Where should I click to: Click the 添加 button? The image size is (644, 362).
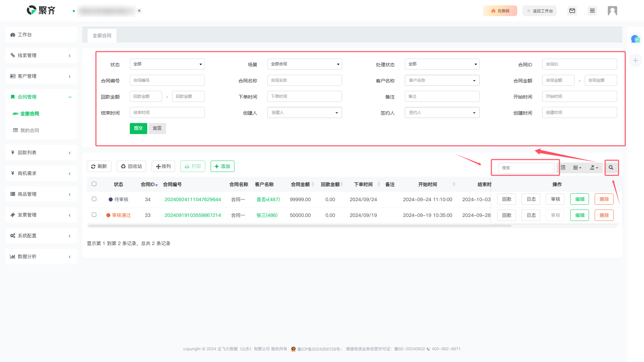tap(222, 166)
